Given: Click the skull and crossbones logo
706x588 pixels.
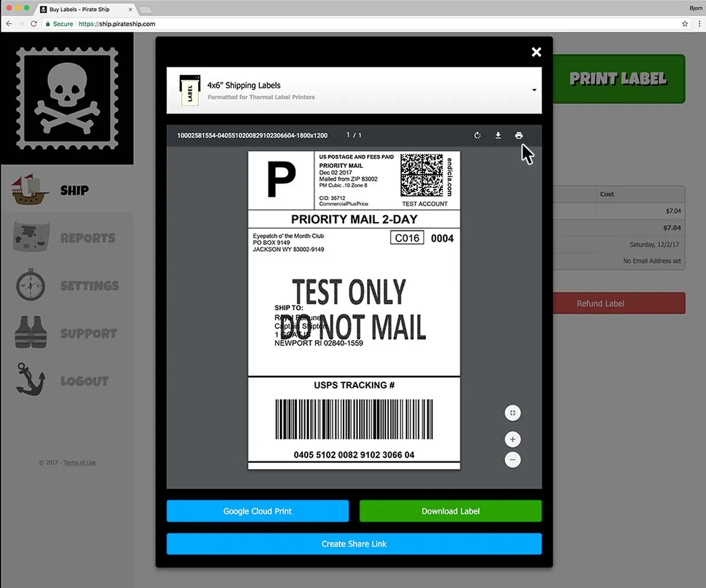Looking at the screenshot, I should [66, 98].
